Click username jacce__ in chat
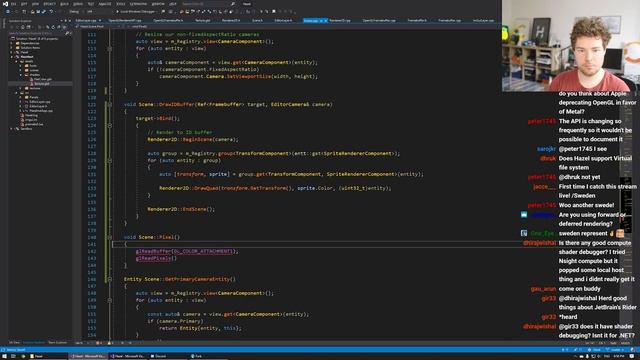 pyautogui.click(x=544, y=187)
